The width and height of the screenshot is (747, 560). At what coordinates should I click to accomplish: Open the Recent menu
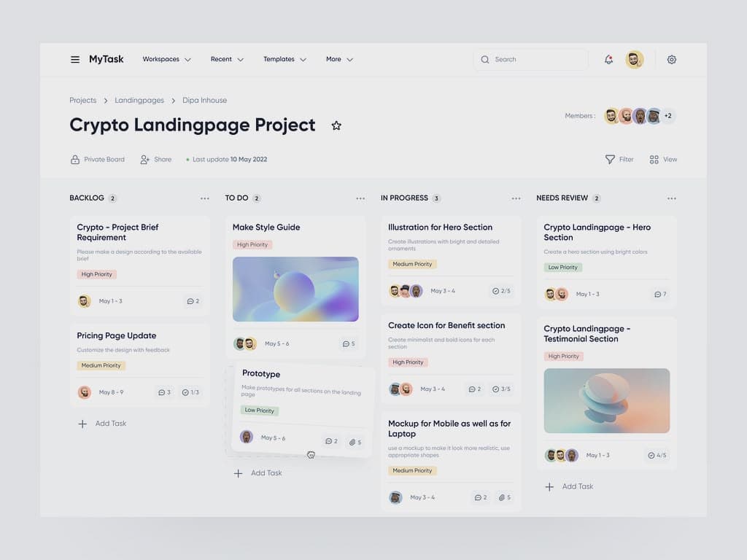click(x=227, y=60)
